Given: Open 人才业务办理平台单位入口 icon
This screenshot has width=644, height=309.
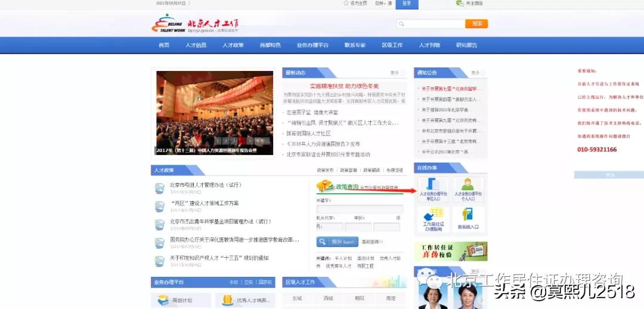Looking at the screenshot, I should pos(433,184).
